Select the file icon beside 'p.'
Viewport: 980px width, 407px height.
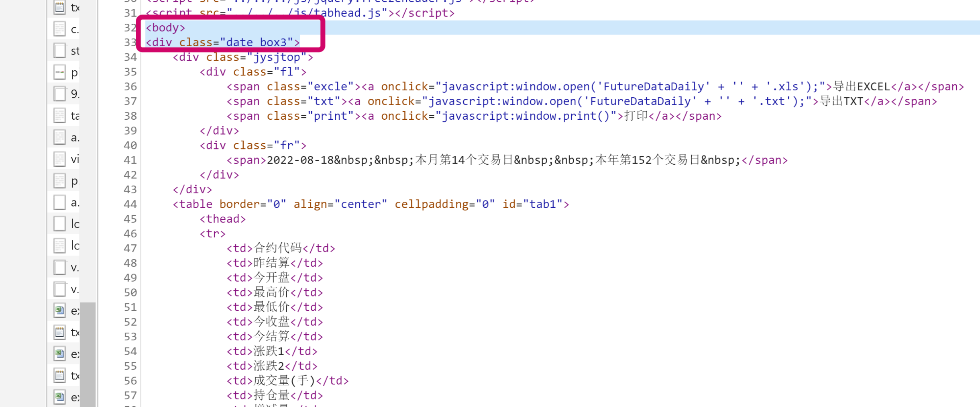(59, 181)
